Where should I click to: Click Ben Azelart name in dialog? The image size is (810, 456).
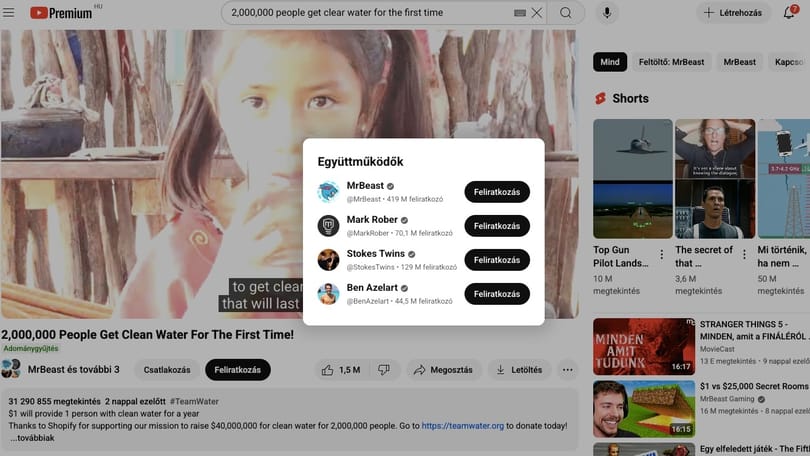click(372, 288)
